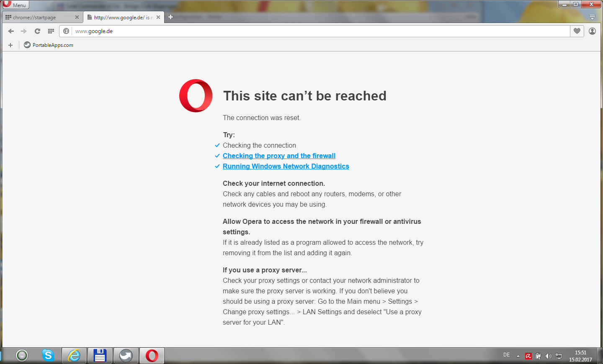
Task: Open the tab menu list icon
Action: (592, 17)
